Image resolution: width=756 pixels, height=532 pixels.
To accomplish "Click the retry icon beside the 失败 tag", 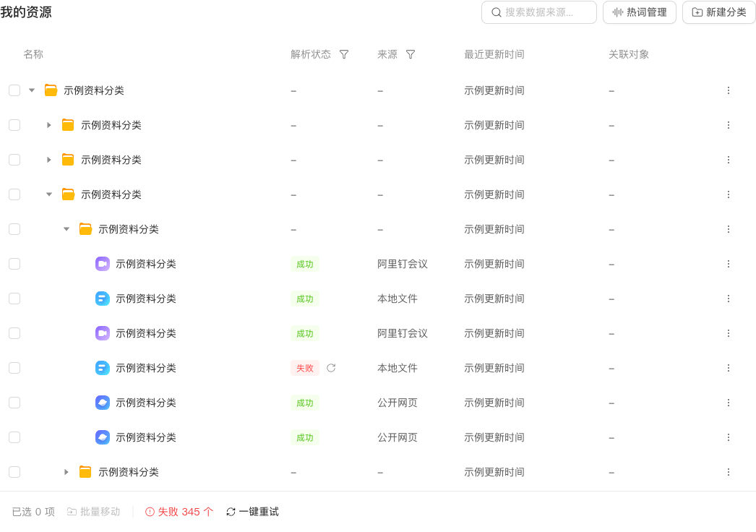I will [x=331, y=368].
